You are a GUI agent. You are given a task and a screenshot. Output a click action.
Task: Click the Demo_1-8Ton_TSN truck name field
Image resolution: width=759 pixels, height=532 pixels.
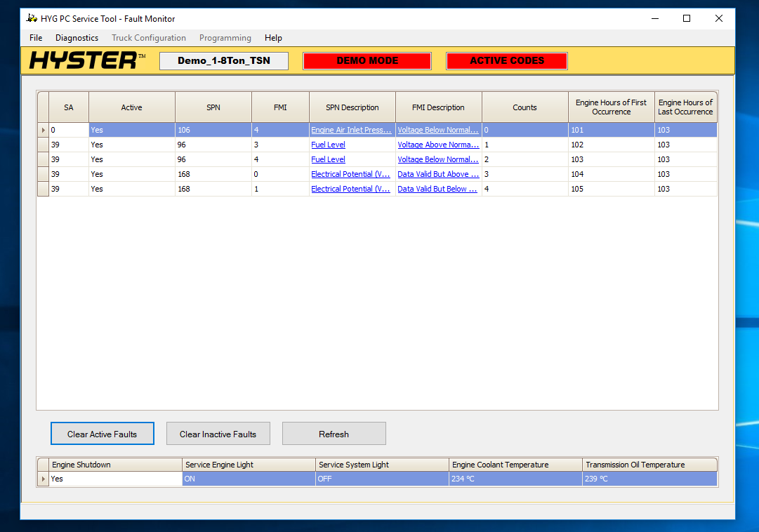tap(223, 61)
